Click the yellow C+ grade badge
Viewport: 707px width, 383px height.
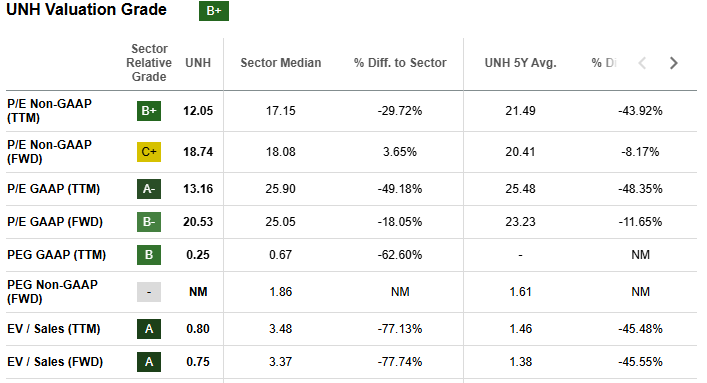(x=149, y=152)
